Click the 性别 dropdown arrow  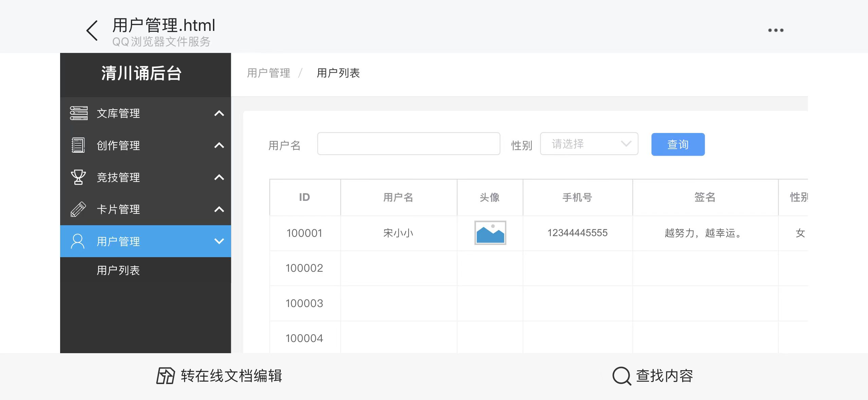(626, 144)
